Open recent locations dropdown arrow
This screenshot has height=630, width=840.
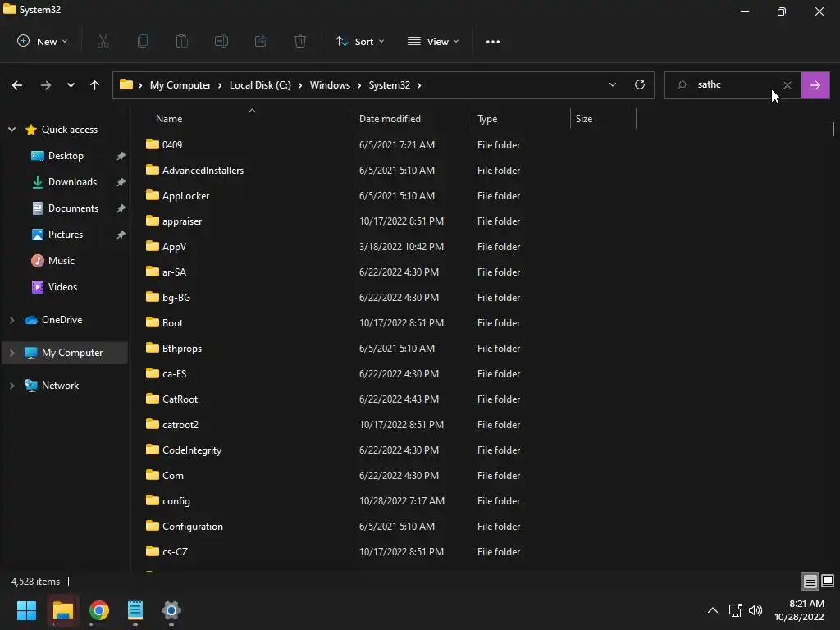click(x=71, y=85)
